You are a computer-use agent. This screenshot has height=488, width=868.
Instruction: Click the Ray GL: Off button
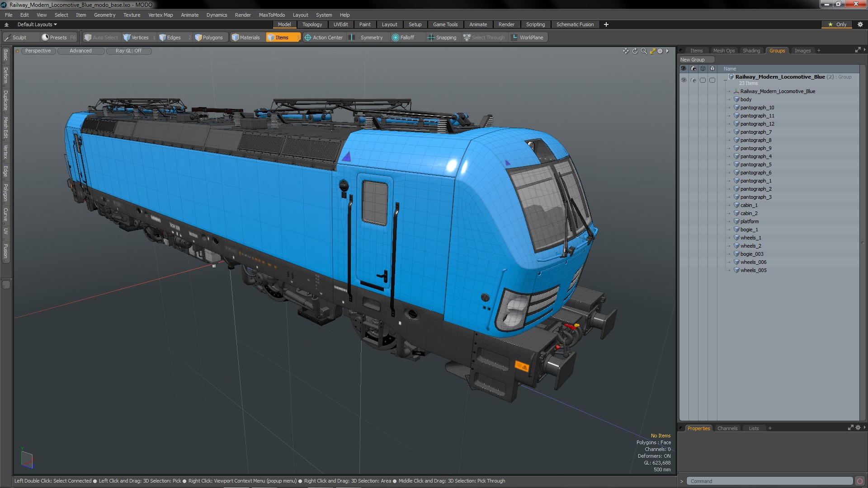(x=128, y=51)
